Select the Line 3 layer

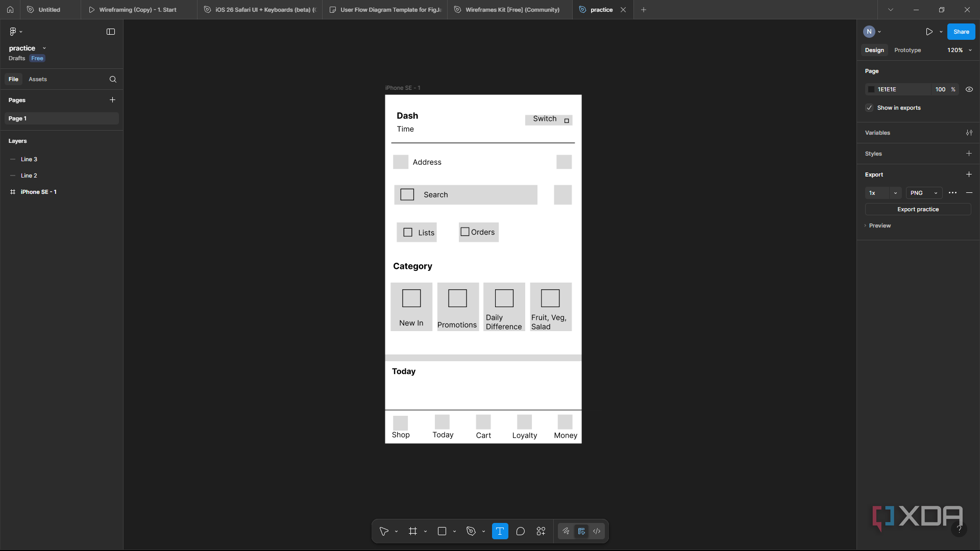click(61, 159)
